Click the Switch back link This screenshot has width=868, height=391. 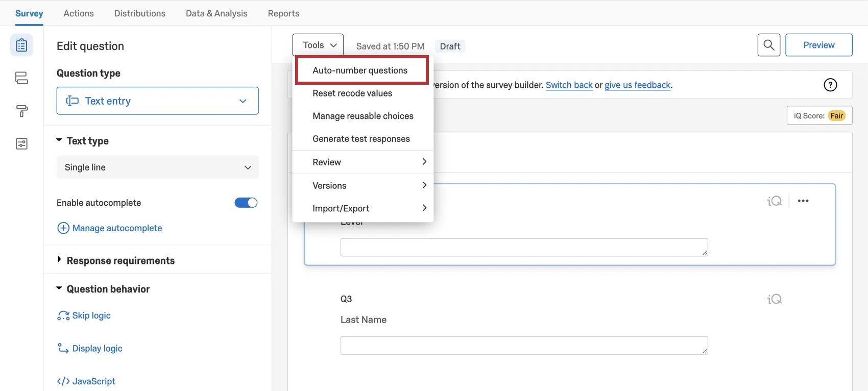click(569, 85)
